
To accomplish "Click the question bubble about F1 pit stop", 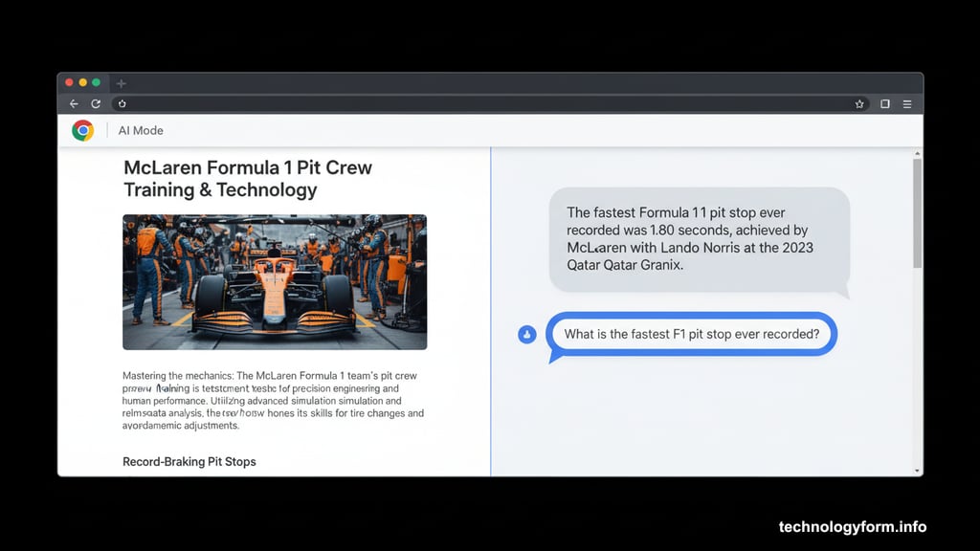I will 691,334.
